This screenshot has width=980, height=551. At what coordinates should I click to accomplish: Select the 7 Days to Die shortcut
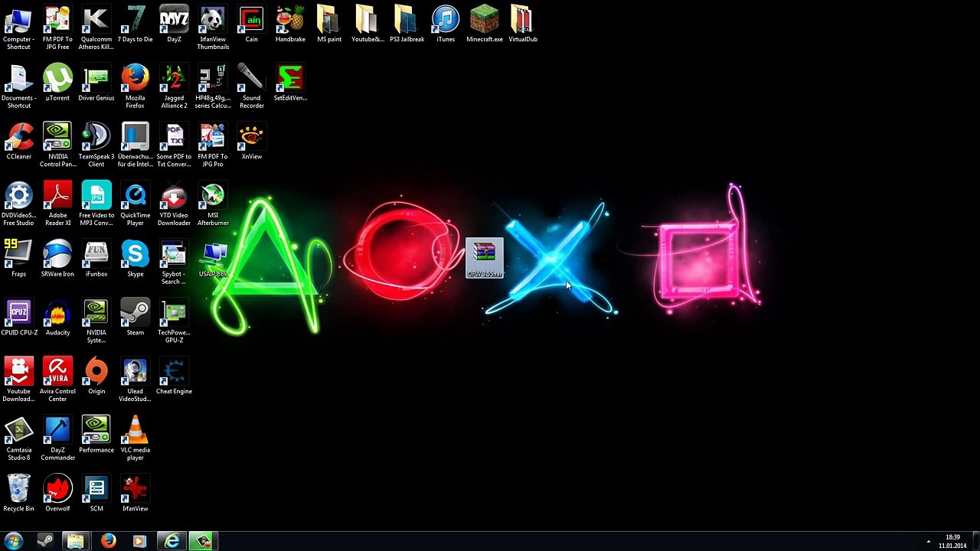click(x=135, y=24)
